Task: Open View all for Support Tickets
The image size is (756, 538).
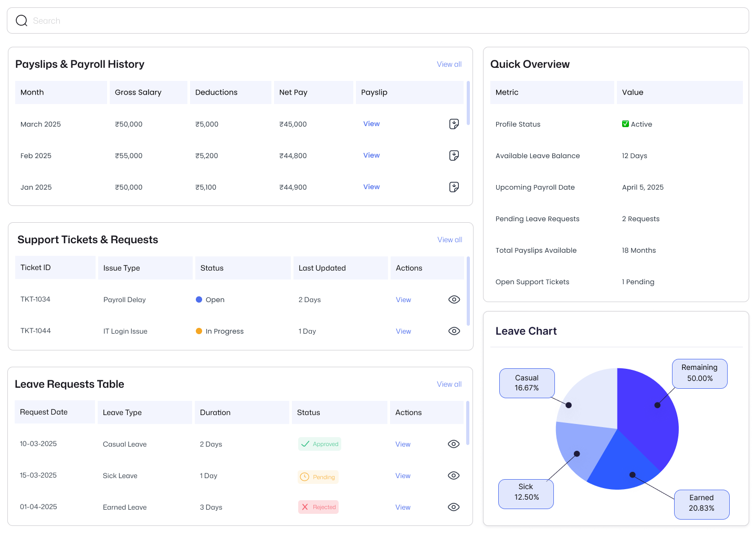Action: (x=449, y=240)
